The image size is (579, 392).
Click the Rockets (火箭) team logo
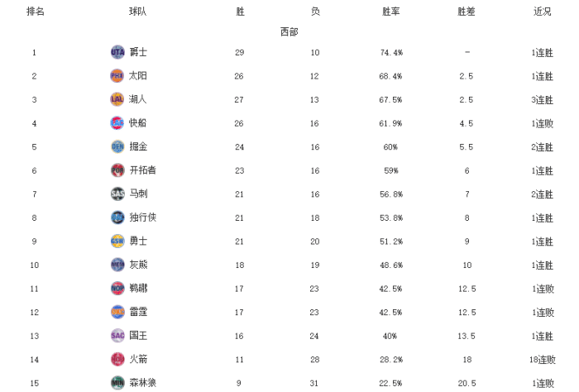tap(117, 359)
